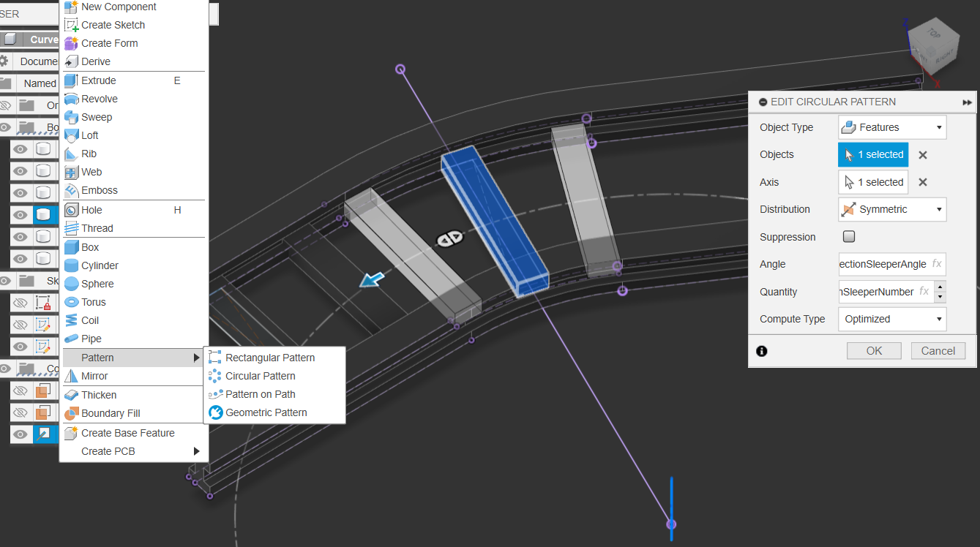Open the Pattern submenu entry
The height and width of the screenshot is (547, 980).
[x=132, y=358]
